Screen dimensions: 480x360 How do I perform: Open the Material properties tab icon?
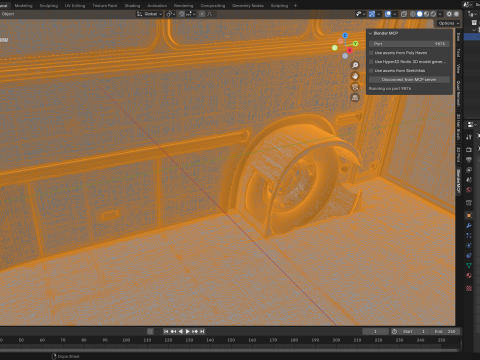(469, 276)
